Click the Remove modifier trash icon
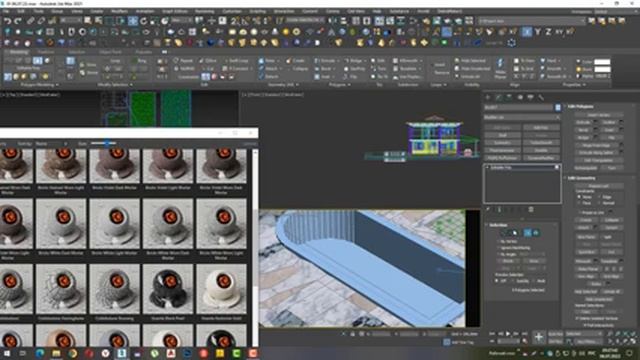The height and width of the screenshot is (360, 640). click(x=531, y=209)
